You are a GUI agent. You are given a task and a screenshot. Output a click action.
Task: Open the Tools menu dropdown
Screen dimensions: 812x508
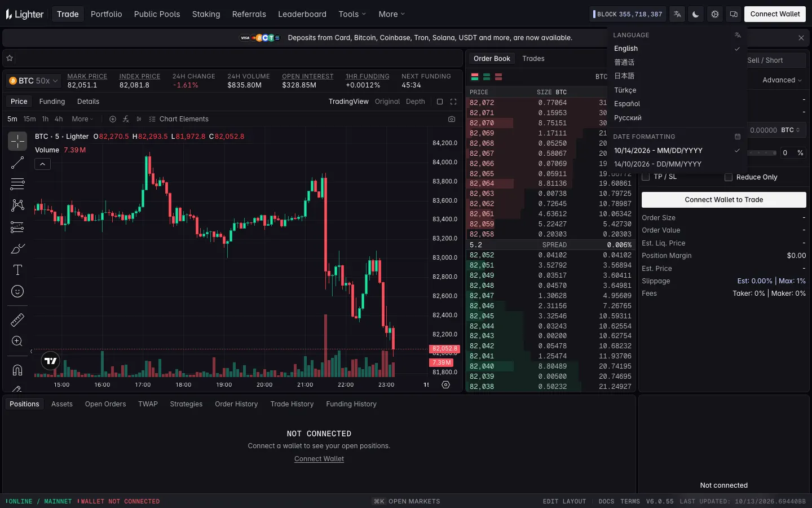352,14
